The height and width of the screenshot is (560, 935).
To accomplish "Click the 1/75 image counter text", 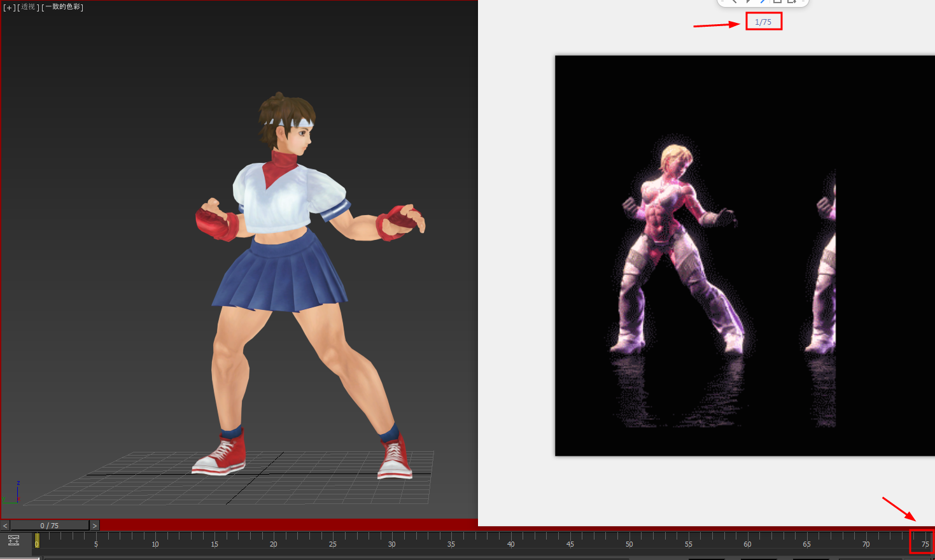I will point(763,22).
